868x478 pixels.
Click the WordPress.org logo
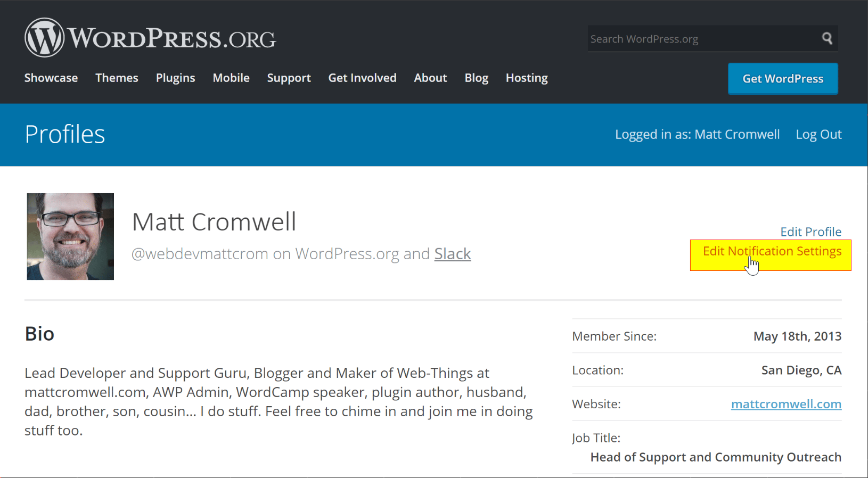151,38
